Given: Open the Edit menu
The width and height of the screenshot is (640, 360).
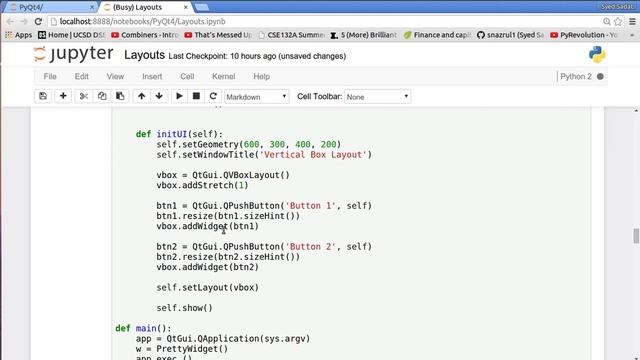Looking at the screenshot, I should (x=81, y=77).
